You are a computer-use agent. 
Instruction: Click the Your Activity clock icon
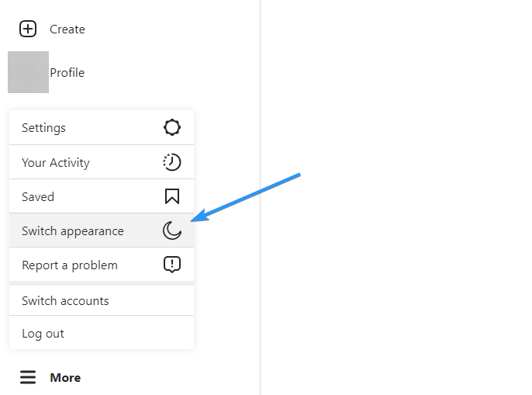172,162
